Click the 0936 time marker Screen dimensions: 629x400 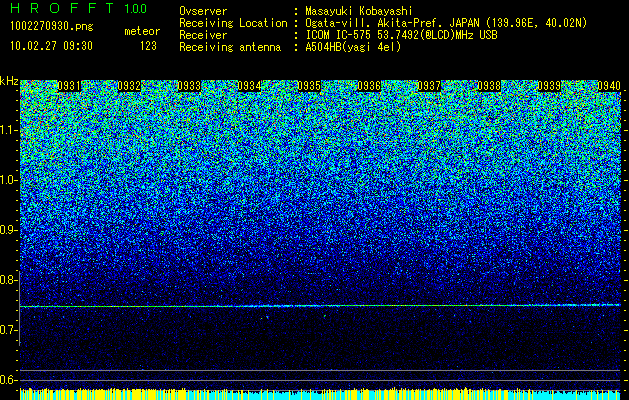click(369, 86)
